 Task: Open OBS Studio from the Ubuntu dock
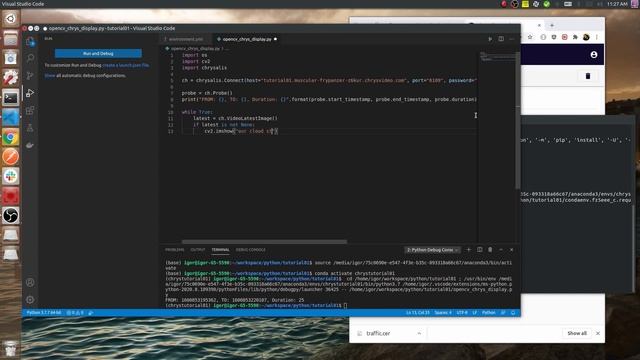(x=11, y=216)
